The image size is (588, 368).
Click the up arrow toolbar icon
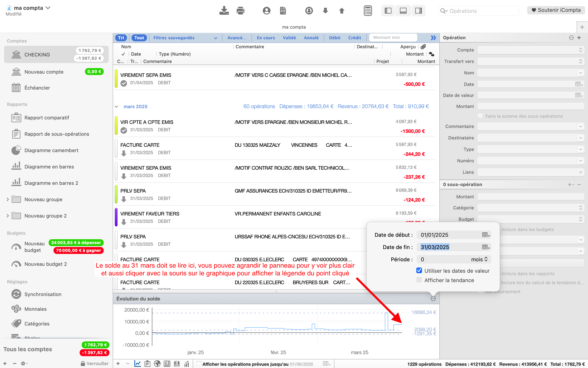342,11
